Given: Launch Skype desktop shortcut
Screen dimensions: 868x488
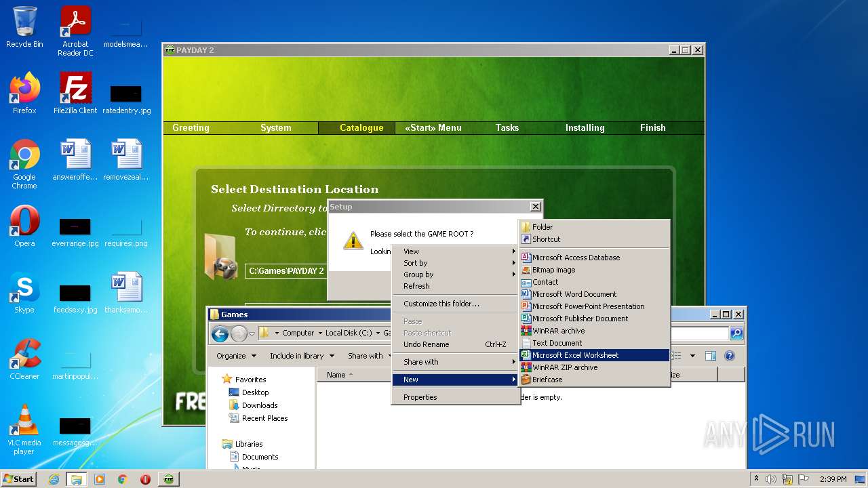Looking at the screenshot, I should 24,293.
